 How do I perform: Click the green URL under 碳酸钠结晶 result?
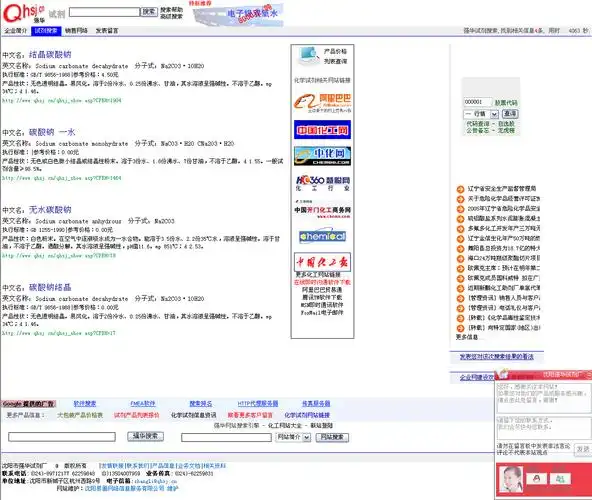[x=59, y=333]
